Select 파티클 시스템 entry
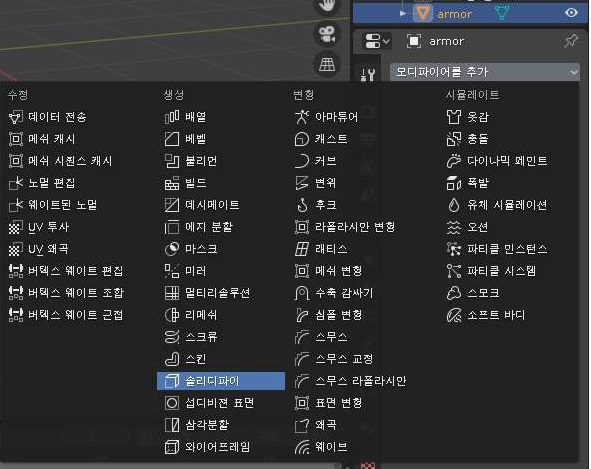Viewport: 591px width, 469px height. point(491,271)
